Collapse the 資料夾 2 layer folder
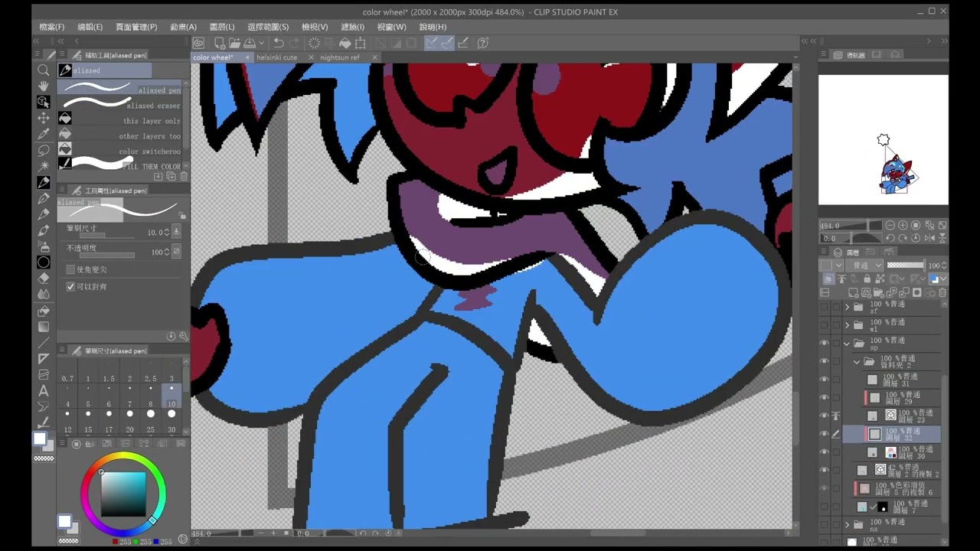980x551 pixels. (x=857, y=361)
